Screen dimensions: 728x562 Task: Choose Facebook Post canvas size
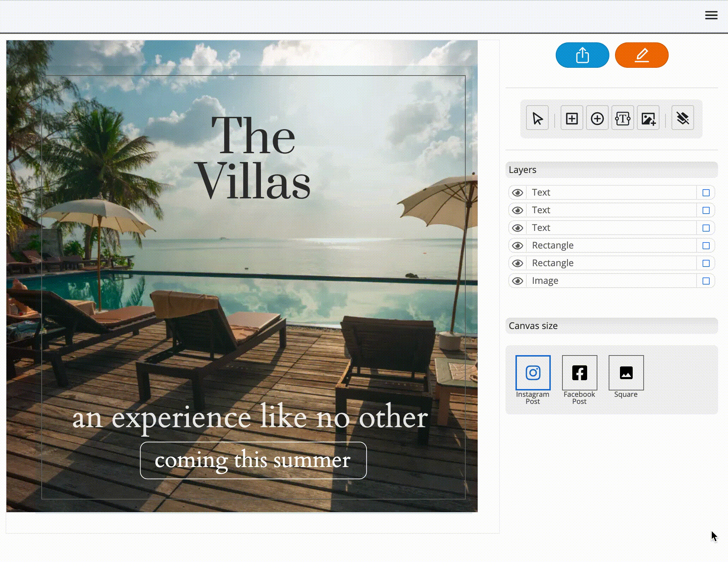pyautogui.click(x=579, y=373)
